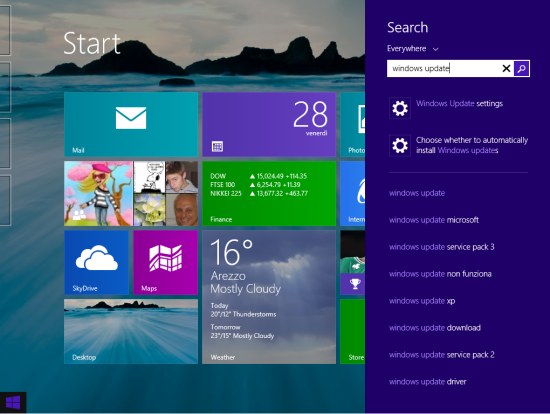Click the gear icon for Windows Update settings
The height and width of the screenshot is (414, 550).
(x=400, y=108)
